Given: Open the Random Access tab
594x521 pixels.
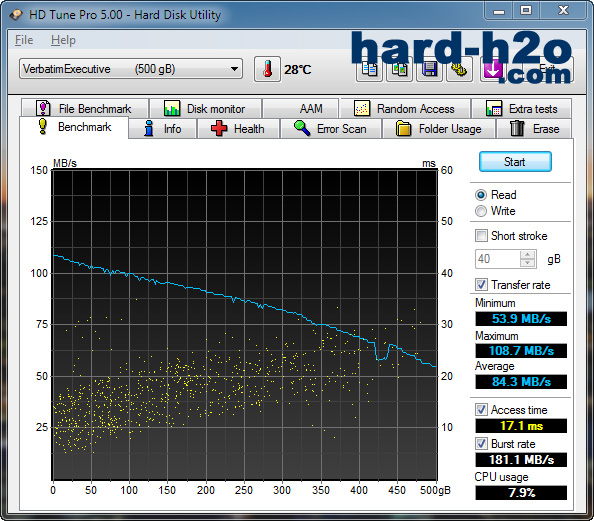Looking at the screenshot, I should 405,109.
